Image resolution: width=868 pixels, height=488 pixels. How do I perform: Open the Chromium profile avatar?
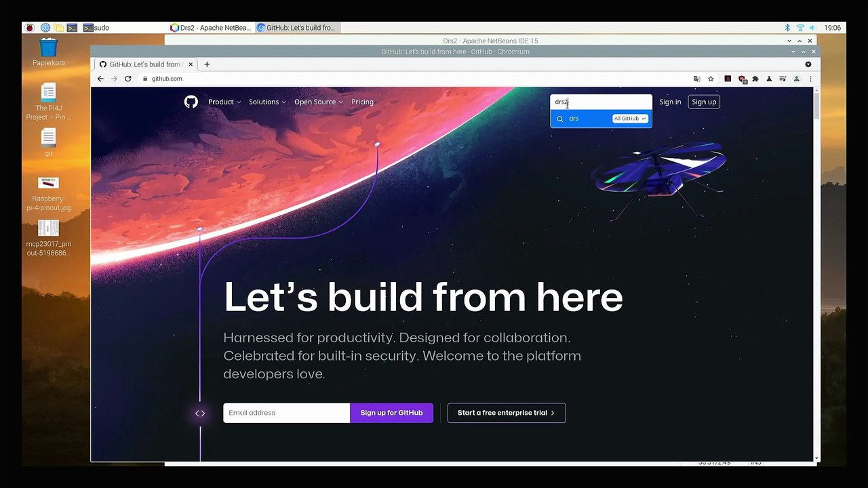pyautogui.click(x=797, y=79)
